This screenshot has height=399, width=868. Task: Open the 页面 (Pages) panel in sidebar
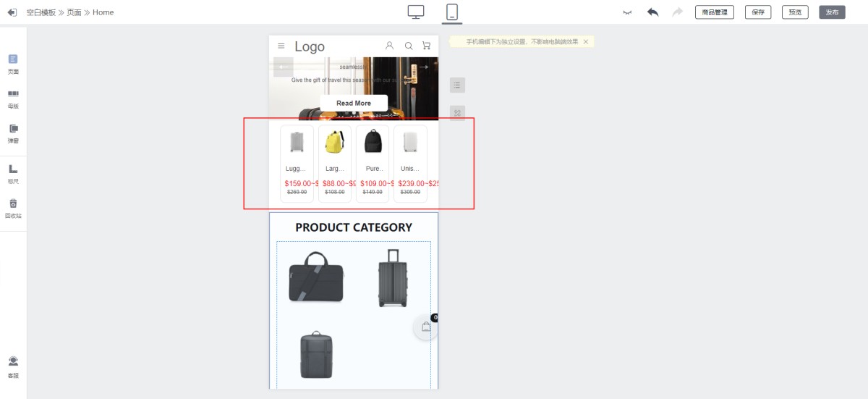coord(13,64)
